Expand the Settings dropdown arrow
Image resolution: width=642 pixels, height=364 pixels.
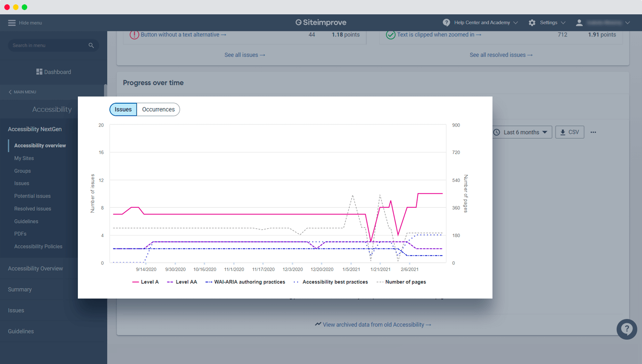pos(563,22)
